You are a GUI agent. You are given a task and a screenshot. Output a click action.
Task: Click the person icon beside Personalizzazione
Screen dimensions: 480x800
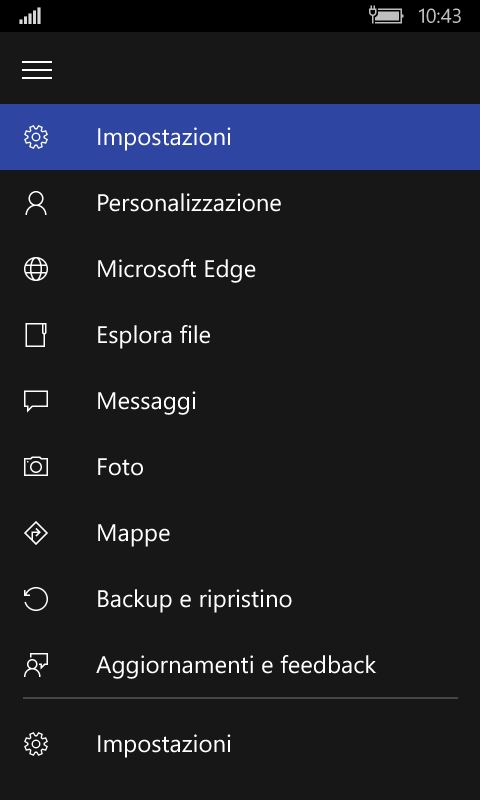tap(36, 203)
